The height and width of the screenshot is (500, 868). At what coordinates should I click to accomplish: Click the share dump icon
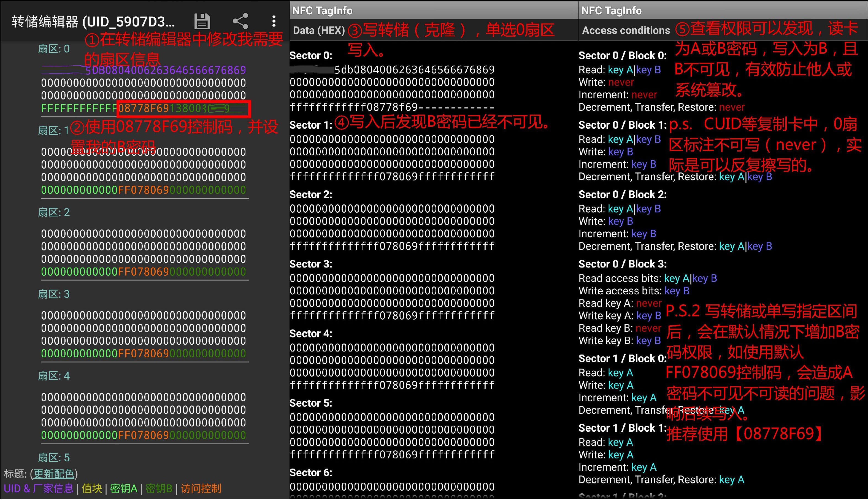pos(240,21)
